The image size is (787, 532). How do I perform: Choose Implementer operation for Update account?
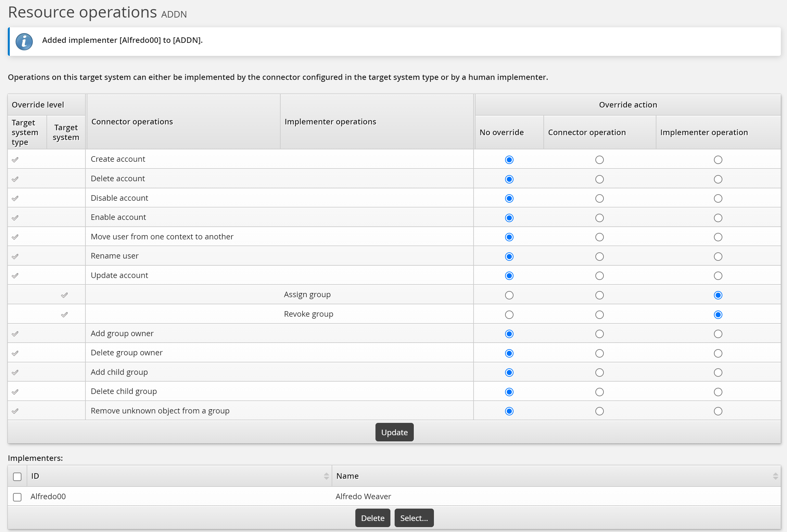pos(718,276)
